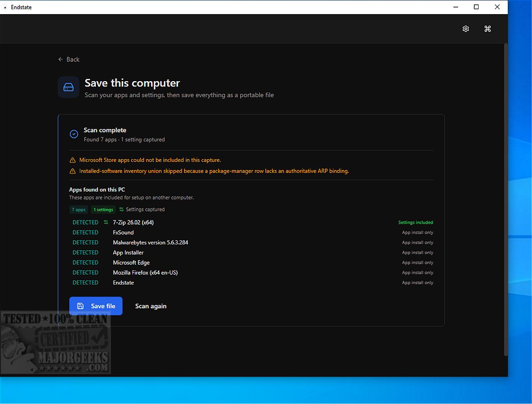The image size is (532, 404).
Task: Save the capture with Save file
Action: click(x=96, y=306)
